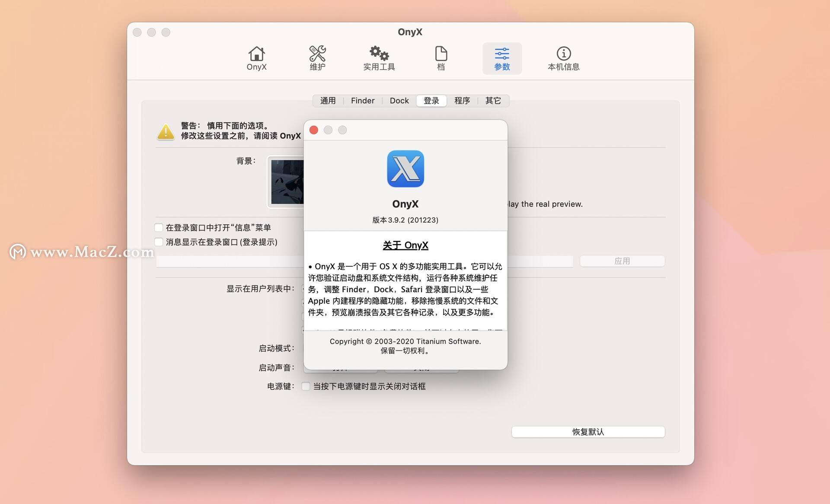Image resolution: width=830 pixels, height=504 pixels.
Task: Click the OnyX name in About dialog
Action: (x=405, y=204)
